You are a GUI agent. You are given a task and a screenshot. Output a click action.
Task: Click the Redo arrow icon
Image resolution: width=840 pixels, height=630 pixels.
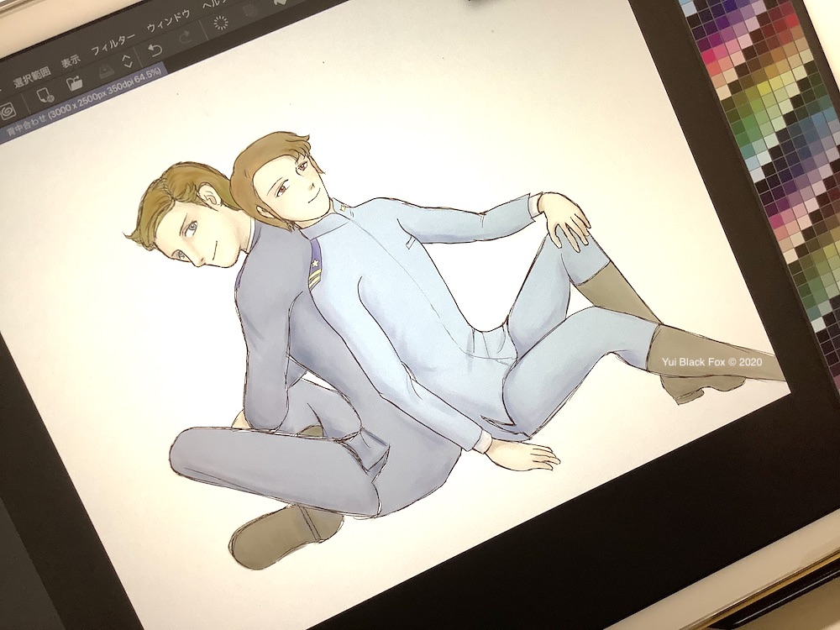pyautogui.click(x=185, y=37)
